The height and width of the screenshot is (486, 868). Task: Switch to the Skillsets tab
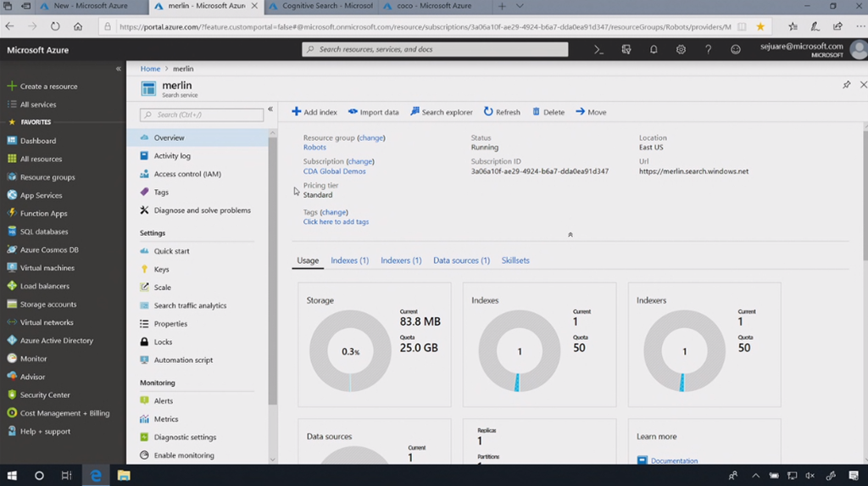pos(515,260)
